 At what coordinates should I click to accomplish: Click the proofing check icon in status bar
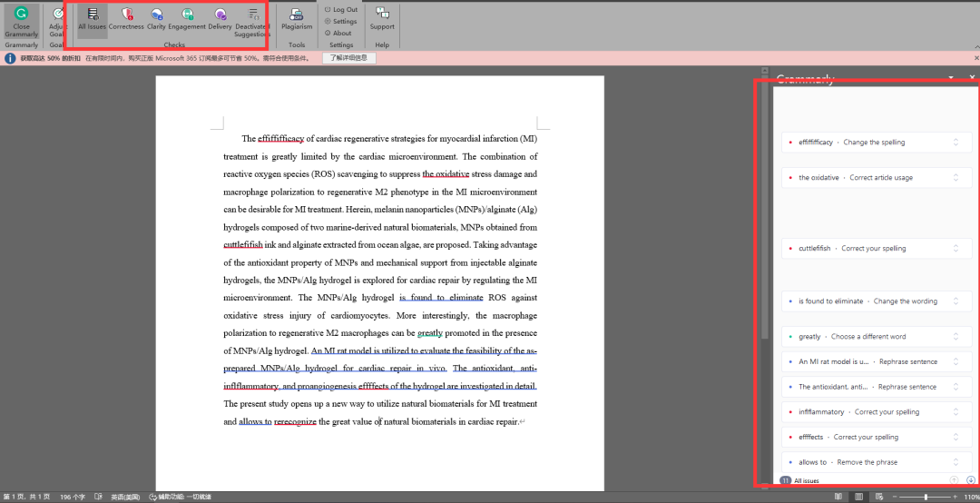point(98,497)
